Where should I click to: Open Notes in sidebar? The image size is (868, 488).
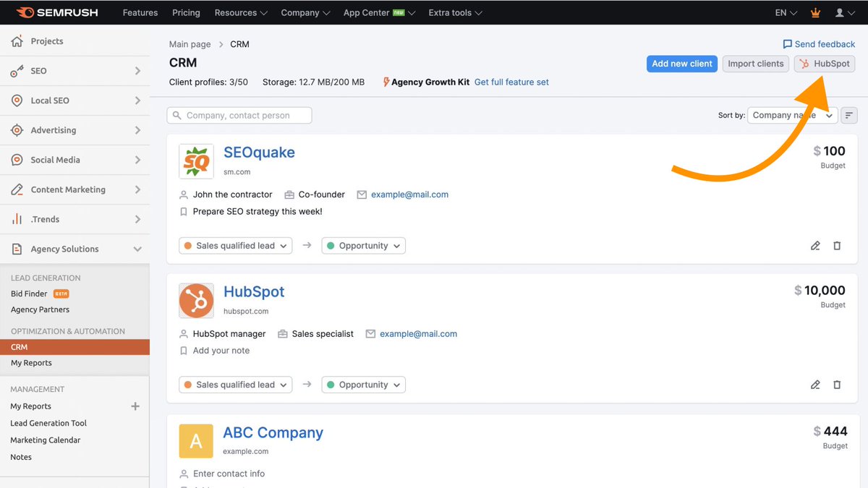coord(21,457)
